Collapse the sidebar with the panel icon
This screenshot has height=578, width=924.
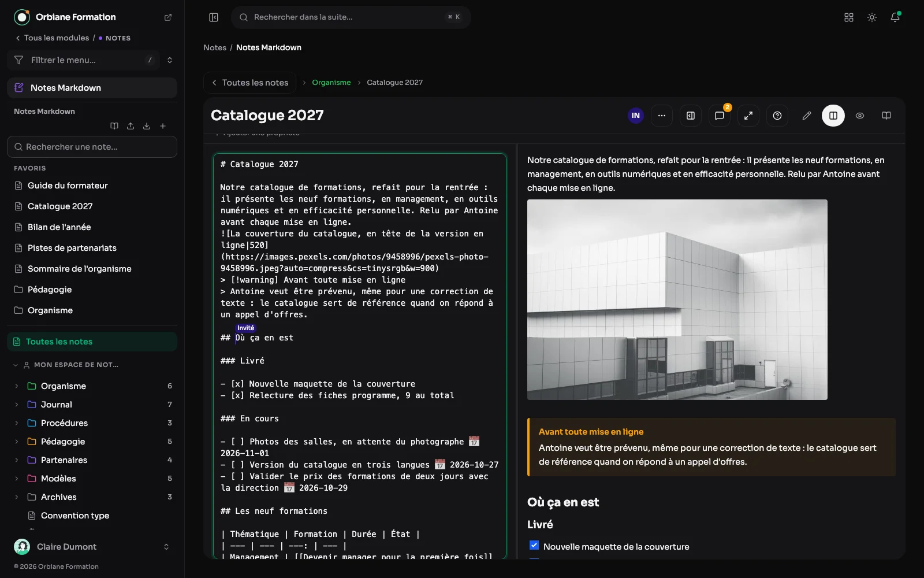pyautogui.click(x=214, y=17)
